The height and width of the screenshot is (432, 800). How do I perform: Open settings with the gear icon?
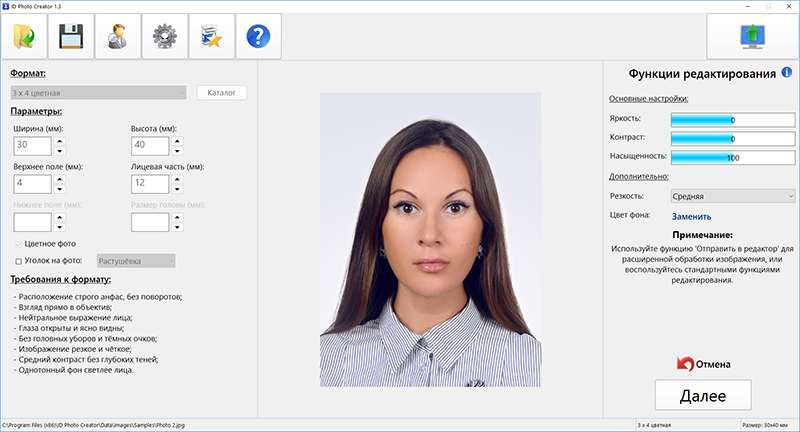[x=164, y=37]
